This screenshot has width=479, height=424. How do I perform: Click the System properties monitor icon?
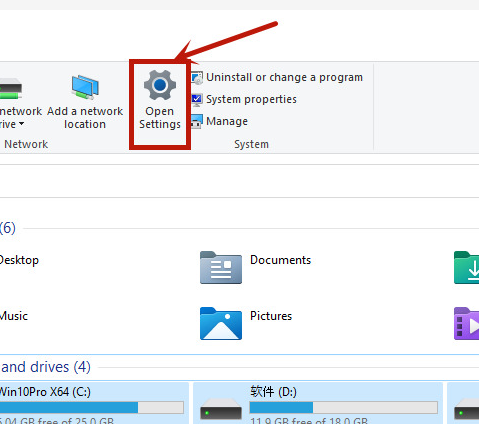coord(197,100)
